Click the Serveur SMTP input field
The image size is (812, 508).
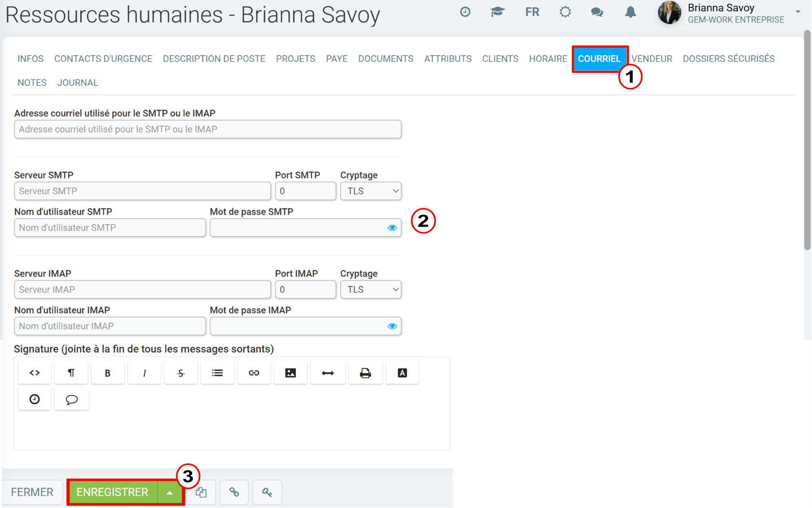[143, 191]
